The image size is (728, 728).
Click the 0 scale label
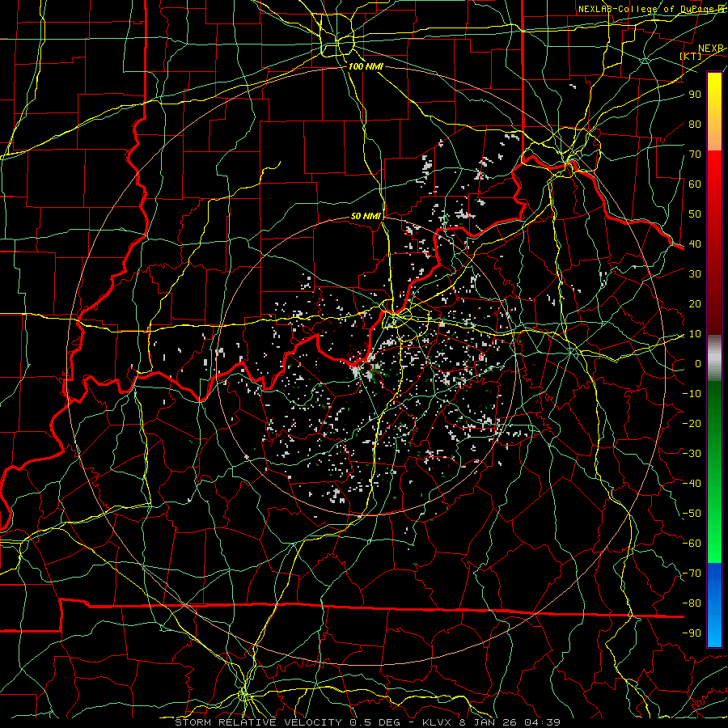[698, 363]
